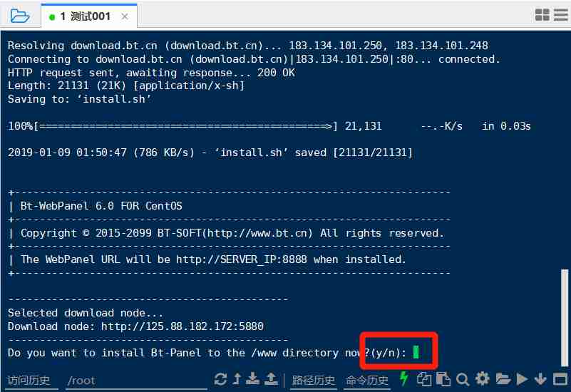Open 访问历史 access history

click(x=29, y=381)
